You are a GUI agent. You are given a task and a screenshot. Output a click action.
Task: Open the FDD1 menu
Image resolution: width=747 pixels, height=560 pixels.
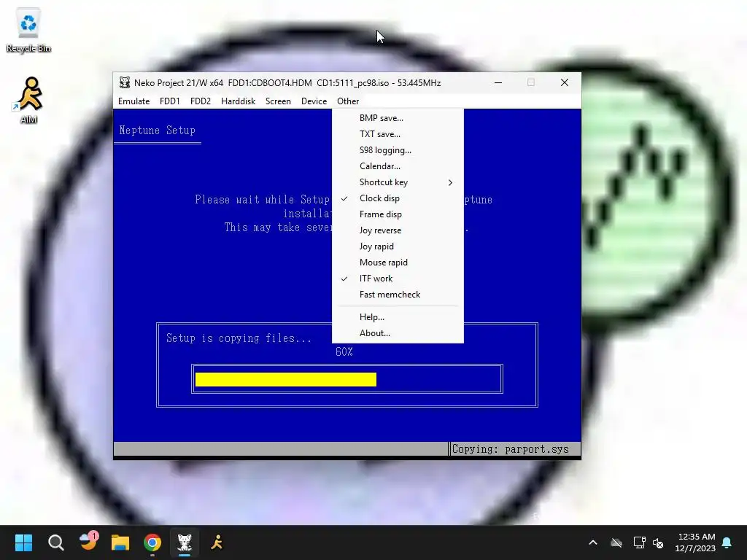click(x=169, y=101)
